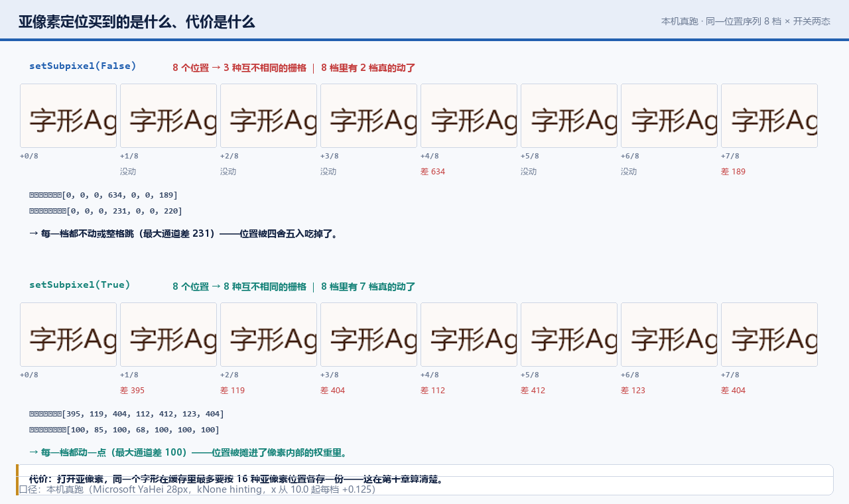The width and height of the screenshot is (849, 504).
Task: Click the +4/8 label in the setSubpixel(False) row
Action: click(x=430, y=156)
